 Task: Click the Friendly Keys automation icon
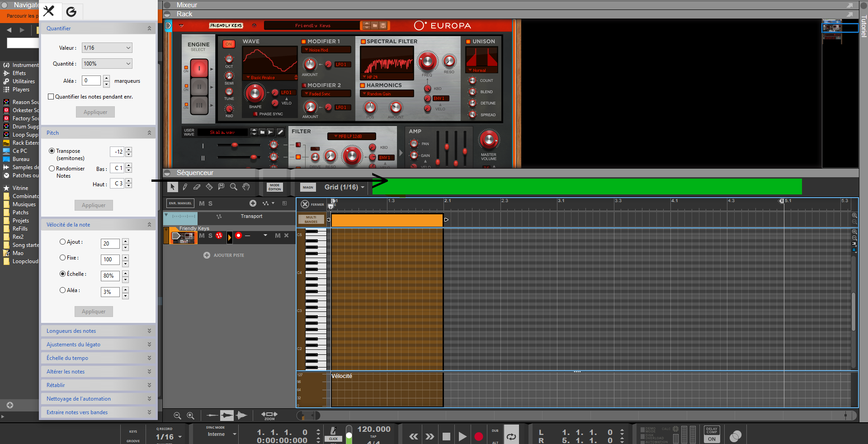(219, 236)
